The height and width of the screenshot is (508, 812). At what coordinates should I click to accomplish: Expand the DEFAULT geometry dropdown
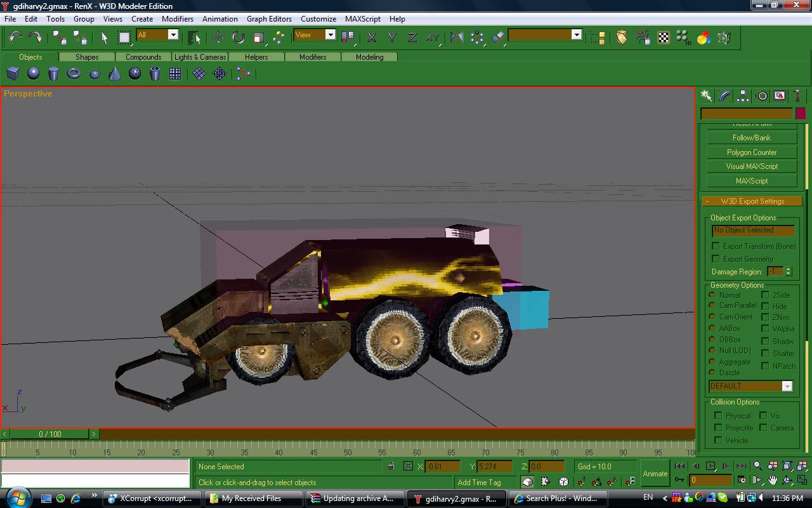[x=787, y=386]
